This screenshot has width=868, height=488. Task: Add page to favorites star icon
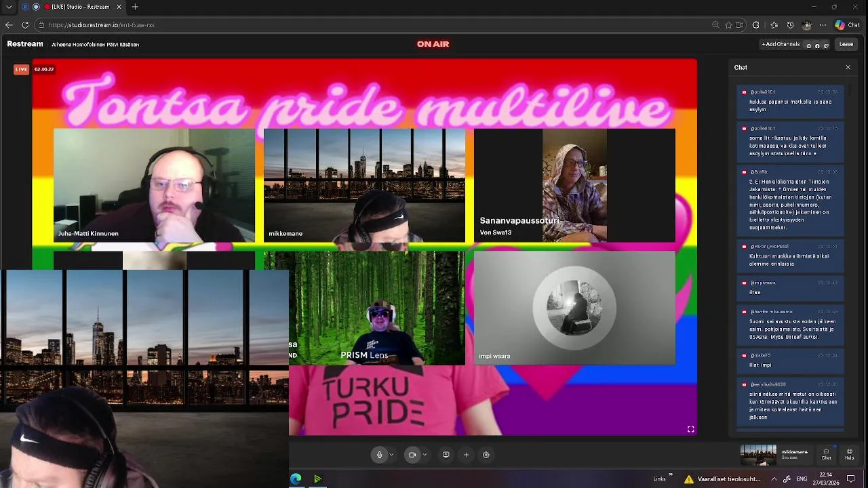click(x=728, y=25)
